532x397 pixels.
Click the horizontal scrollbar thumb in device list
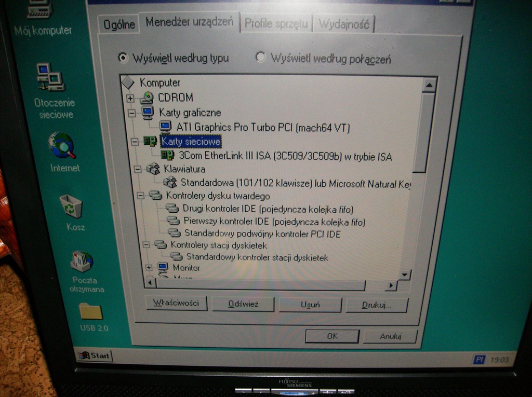260,285
